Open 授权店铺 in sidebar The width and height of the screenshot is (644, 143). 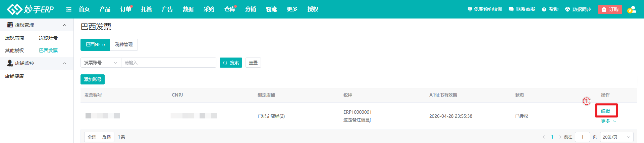[x=14, y=38]
